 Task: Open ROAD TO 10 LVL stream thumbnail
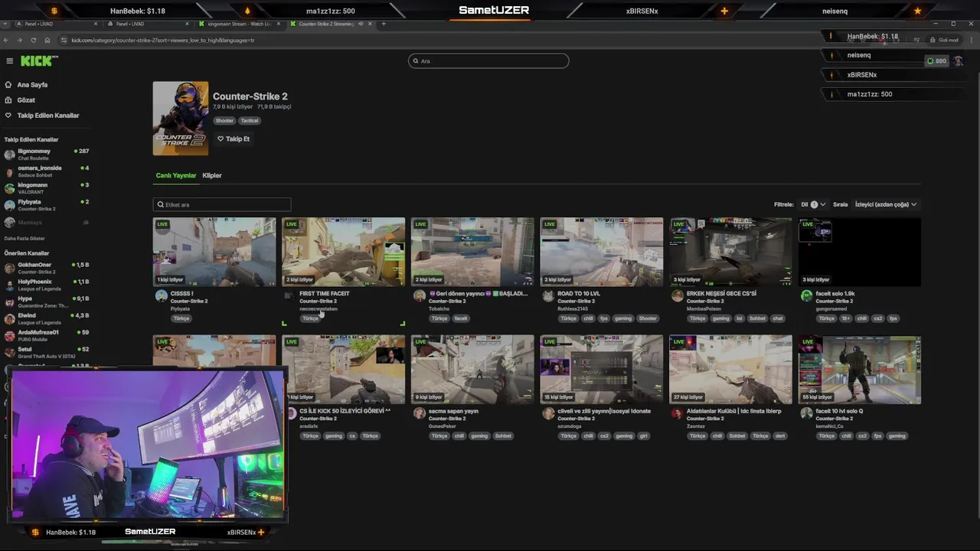pos(602,252)
